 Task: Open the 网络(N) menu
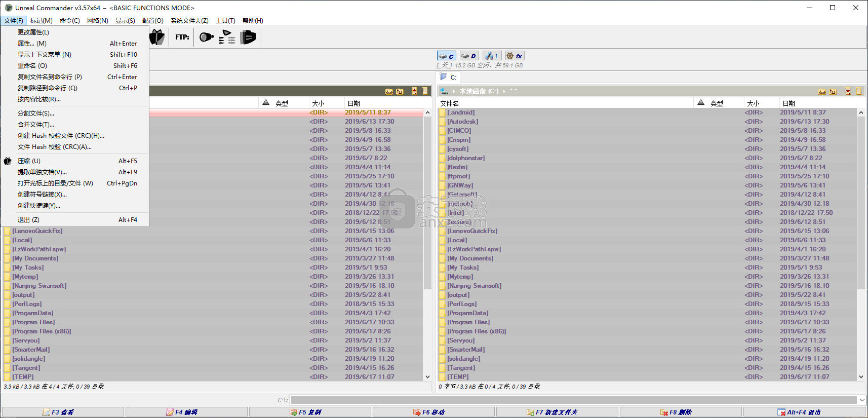(x=98, y=21)
